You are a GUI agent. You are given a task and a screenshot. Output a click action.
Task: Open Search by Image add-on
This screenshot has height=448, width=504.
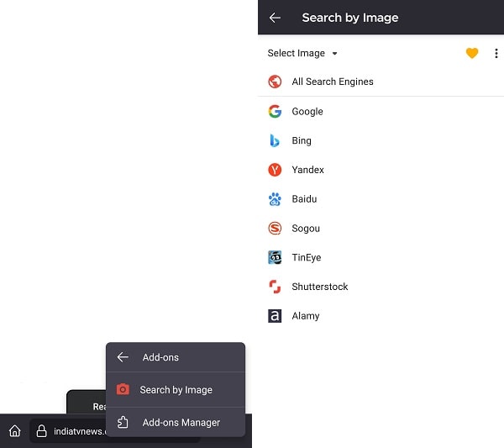tap(176, 390)
